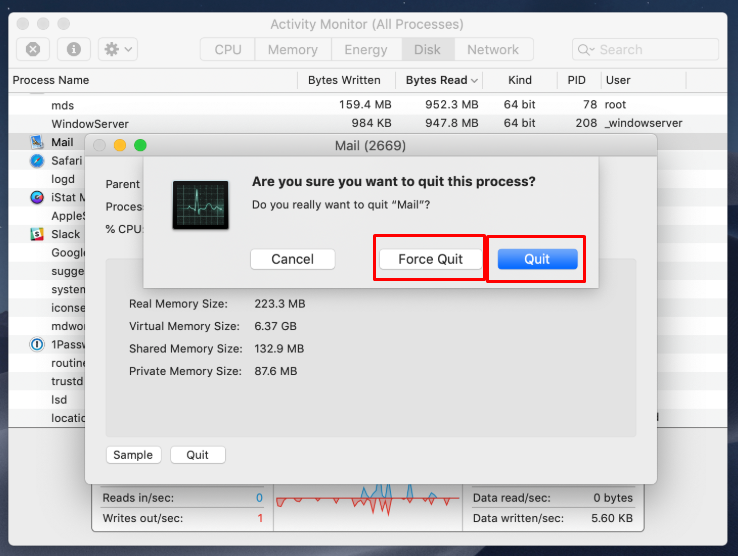Click the _windowserver user cell

[643, 123]
